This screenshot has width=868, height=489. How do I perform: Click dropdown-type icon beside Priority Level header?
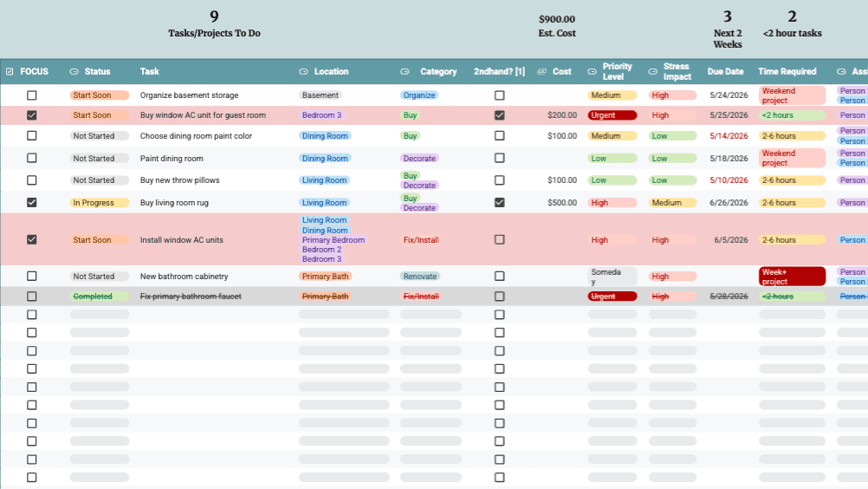click(x=592, y=71)
